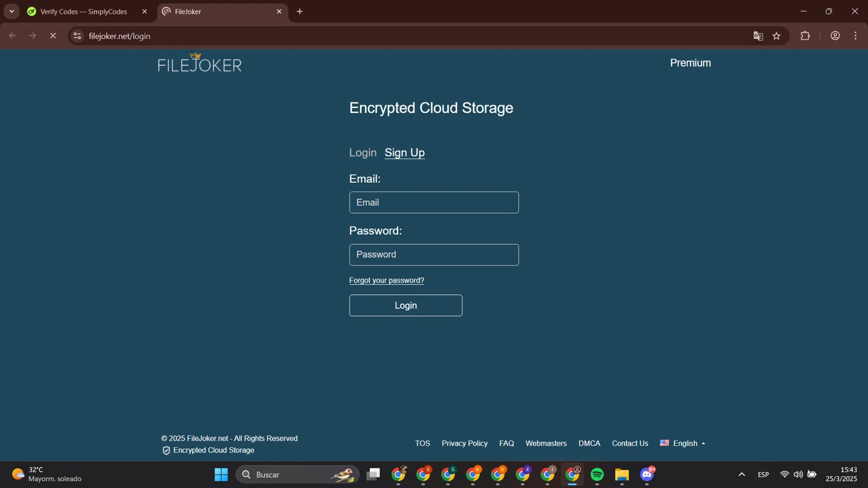868x488 pixels.
Task: Open the Webmasters footer link
Action: (x=546, y=443)
